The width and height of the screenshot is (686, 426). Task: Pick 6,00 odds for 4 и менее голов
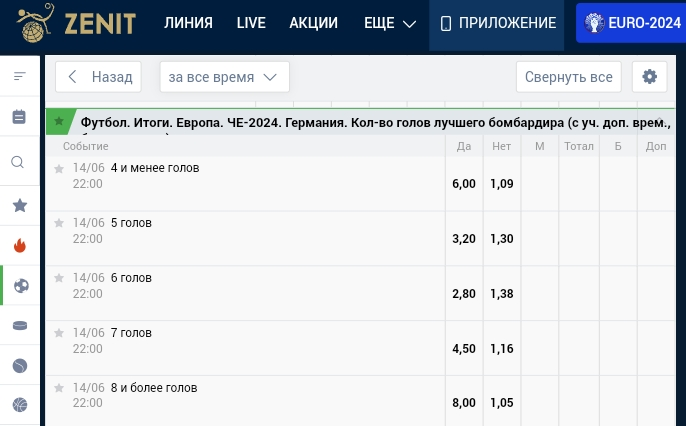464,184
